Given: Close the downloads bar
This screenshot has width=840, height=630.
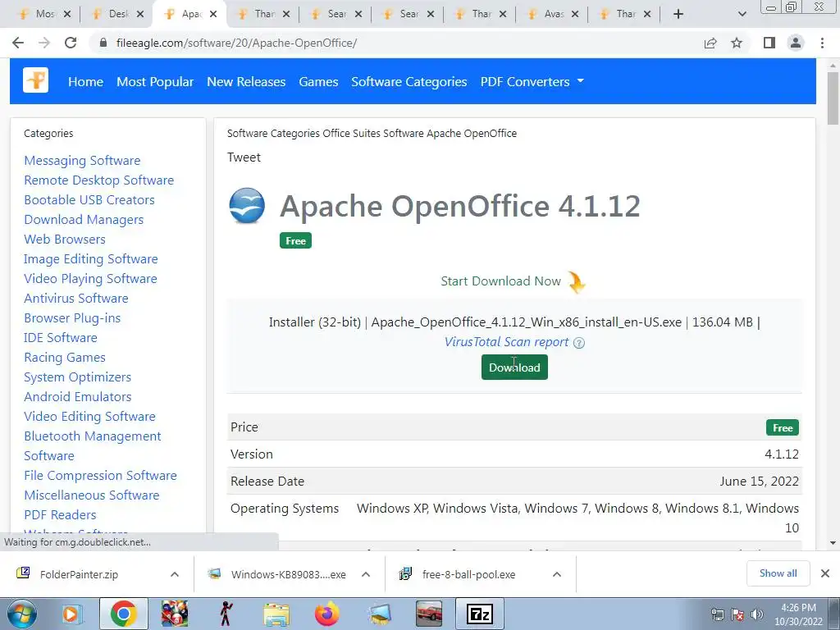Looking at the screenshot, I should click(825, 573).
